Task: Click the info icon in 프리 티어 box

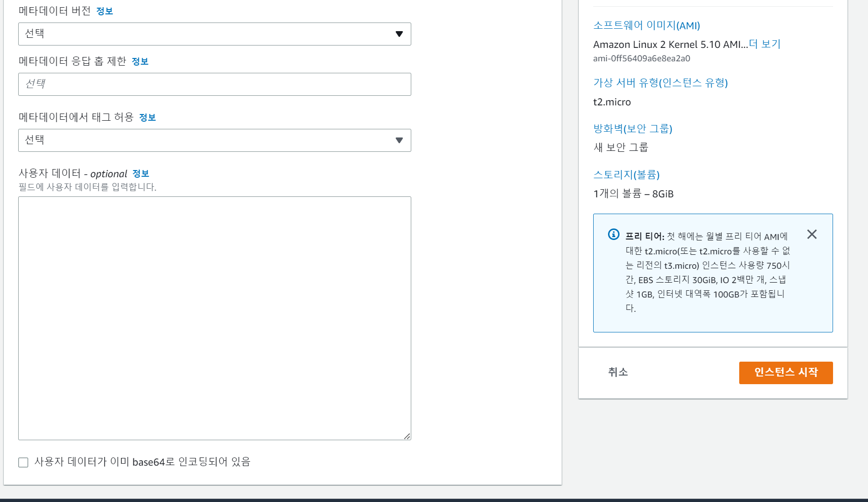Action: tap(613, 234)
